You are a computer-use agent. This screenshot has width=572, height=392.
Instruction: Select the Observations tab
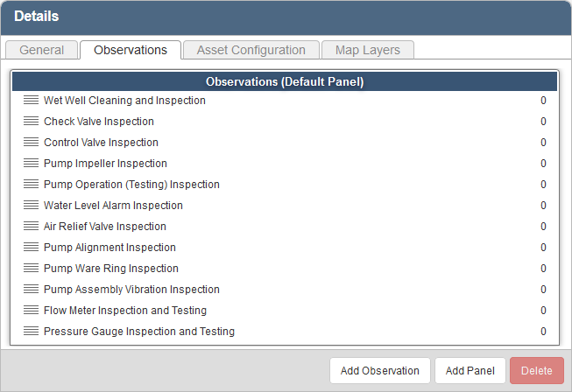(x=131, y=50)
